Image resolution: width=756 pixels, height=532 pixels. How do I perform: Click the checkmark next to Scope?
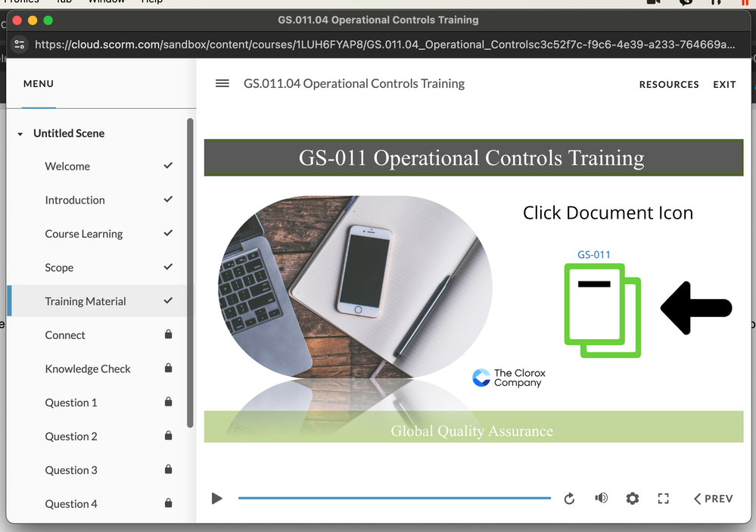coord(168,266)
